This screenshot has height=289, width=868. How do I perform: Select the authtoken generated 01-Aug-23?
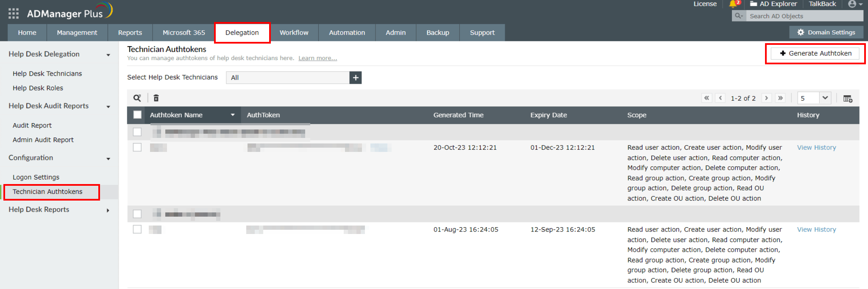coord(137,229)
